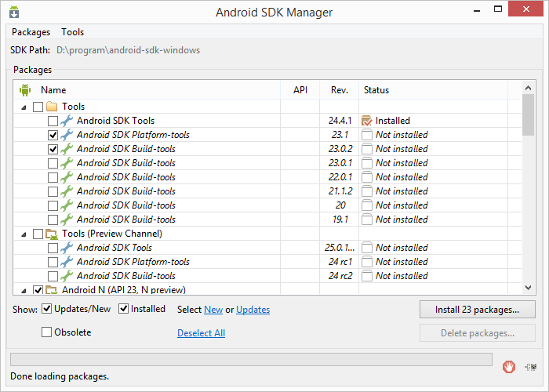The height and width of the screenshot is (392, 549).
Task: Click Not installed status icon for Platform-tools 23.1
Action: click(366, 135)
